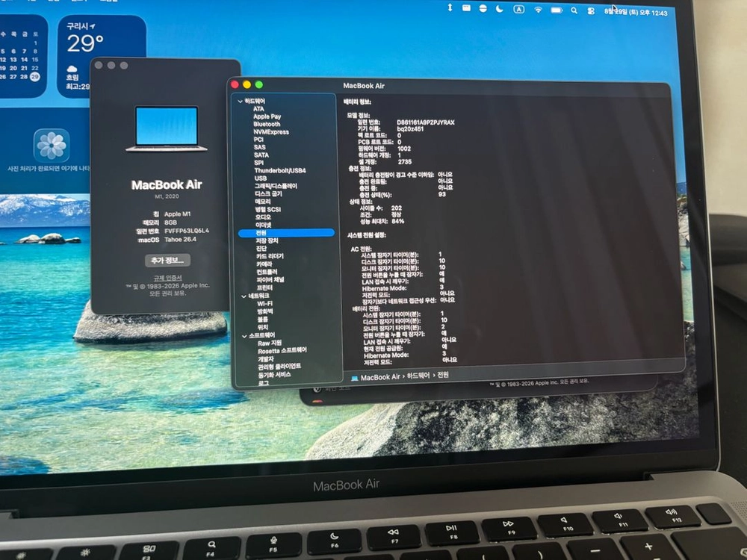Collapse the 하드웨어 section in sidebar
This screenshot has width=747, height=560.
240,102
